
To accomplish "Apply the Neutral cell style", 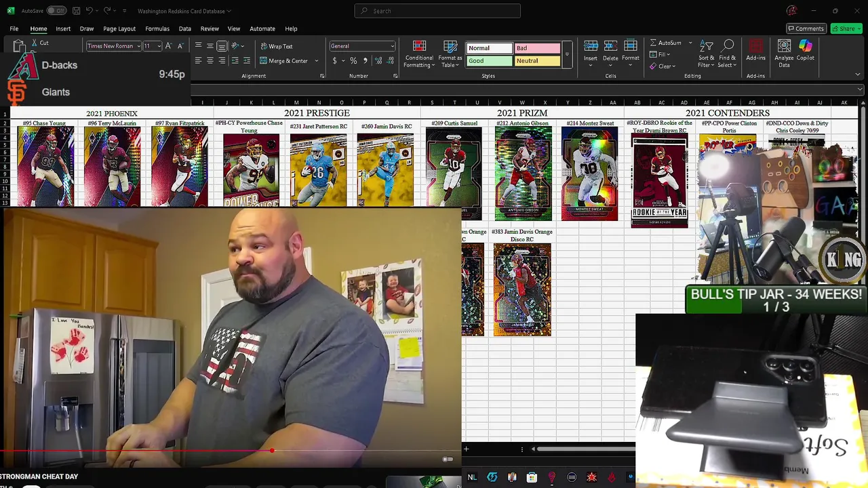I will 537,61.
